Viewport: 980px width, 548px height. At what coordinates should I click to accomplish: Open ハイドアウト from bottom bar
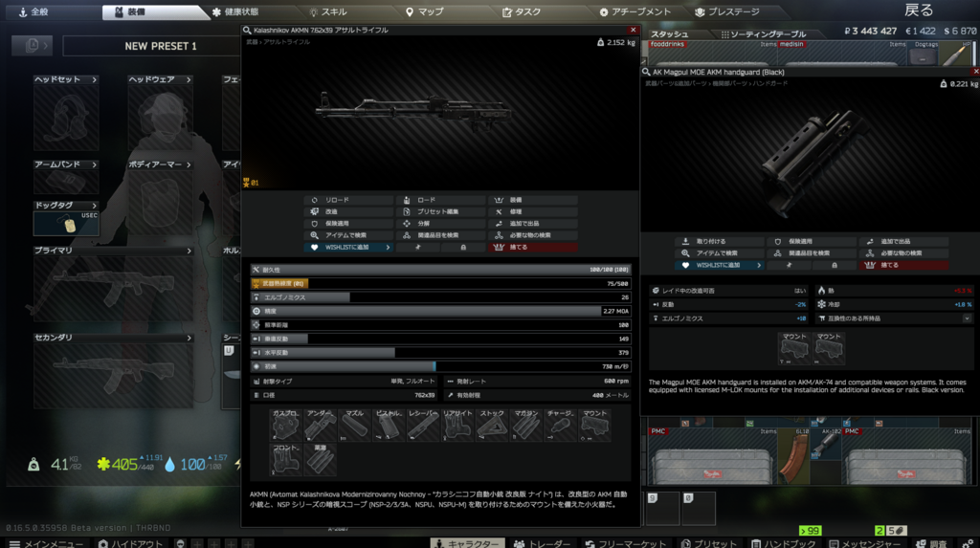[x=130, y=543]
